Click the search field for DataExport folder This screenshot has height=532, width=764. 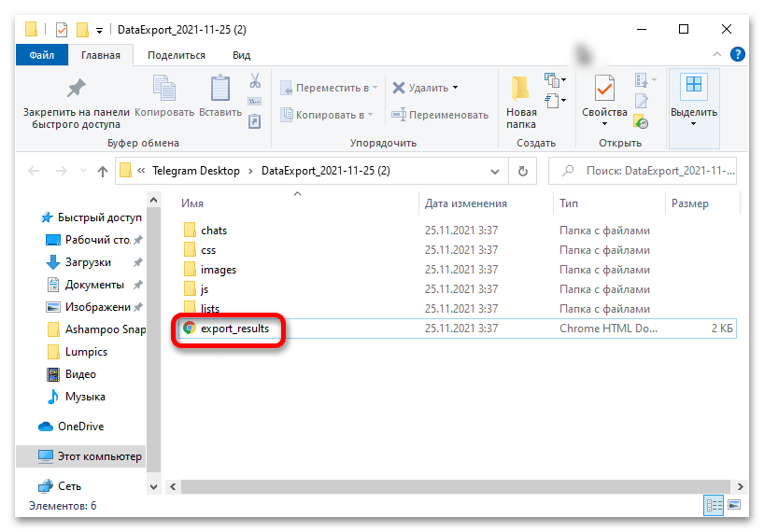pos(654,171)
